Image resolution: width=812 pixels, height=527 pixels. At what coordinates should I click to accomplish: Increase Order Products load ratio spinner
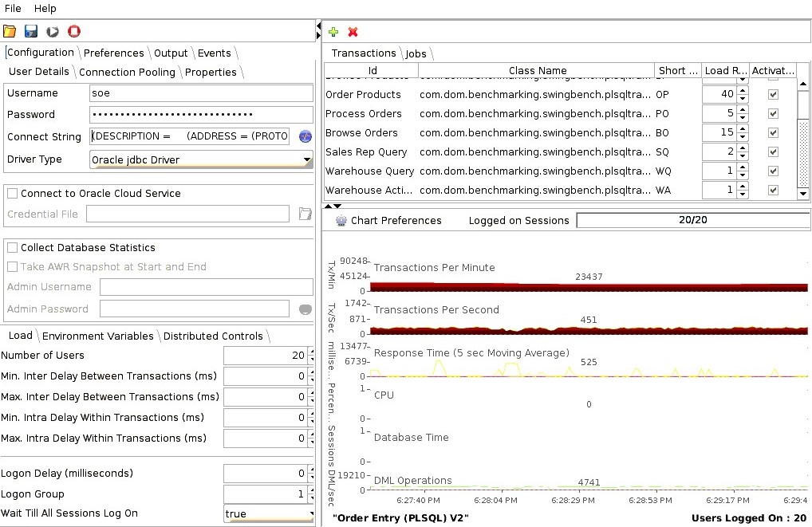pos(743,91)
